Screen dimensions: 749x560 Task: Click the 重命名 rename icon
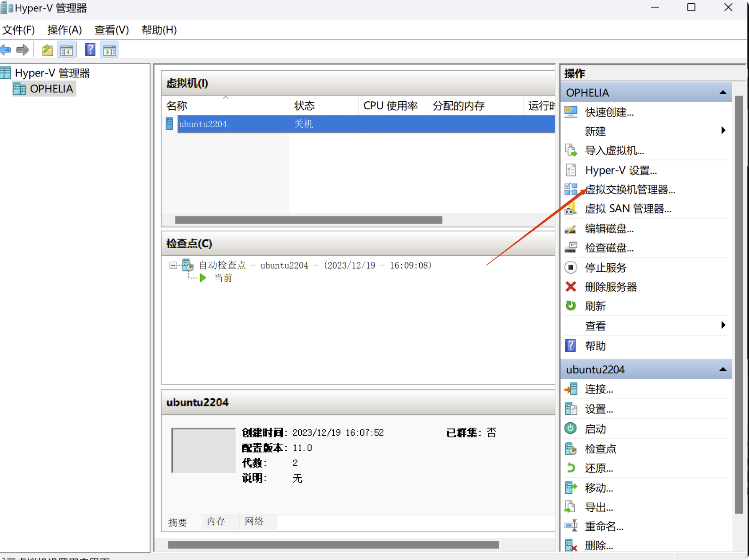pyautogui.click(x=571, y=526)
